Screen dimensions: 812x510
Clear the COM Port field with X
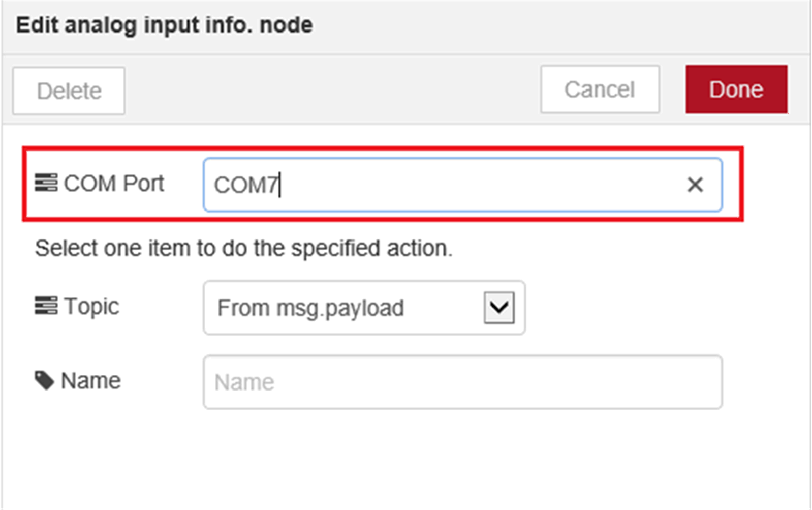click(695, 185)
